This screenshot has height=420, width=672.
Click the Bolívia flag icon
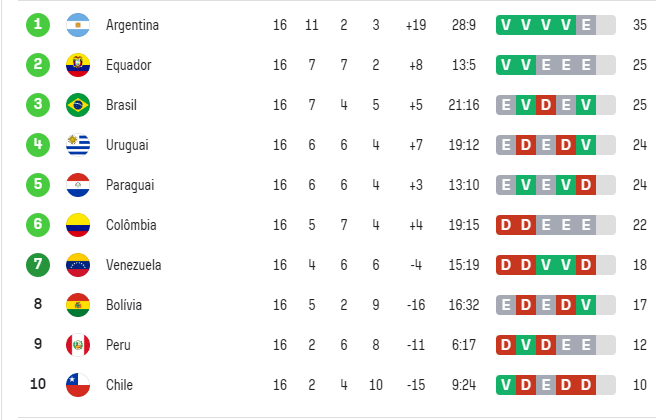tap(78, 305)
